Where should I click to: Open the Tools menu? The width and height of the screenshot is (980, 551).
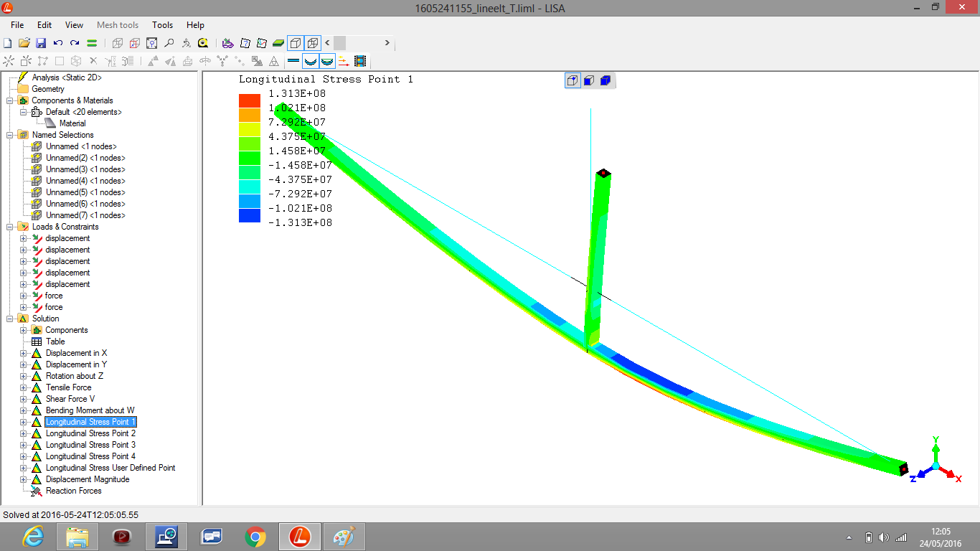(x=162, y=25)
